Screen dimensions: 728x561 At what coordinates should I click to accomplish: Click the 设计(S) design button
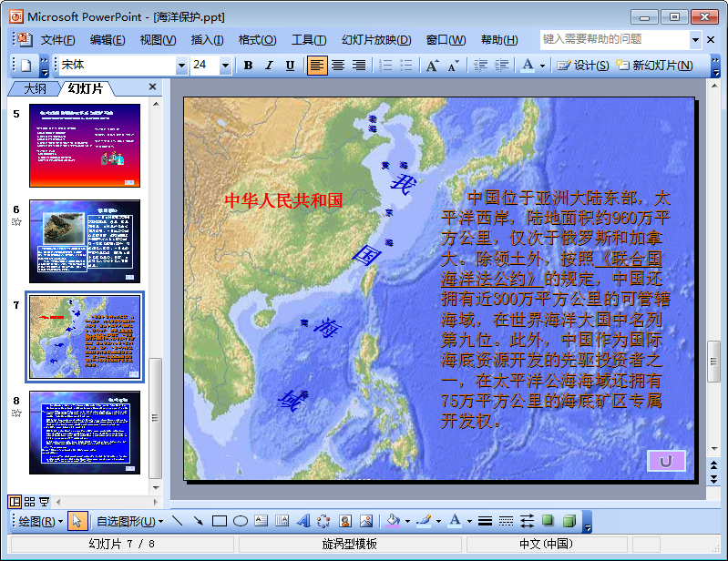coord(583,66)
